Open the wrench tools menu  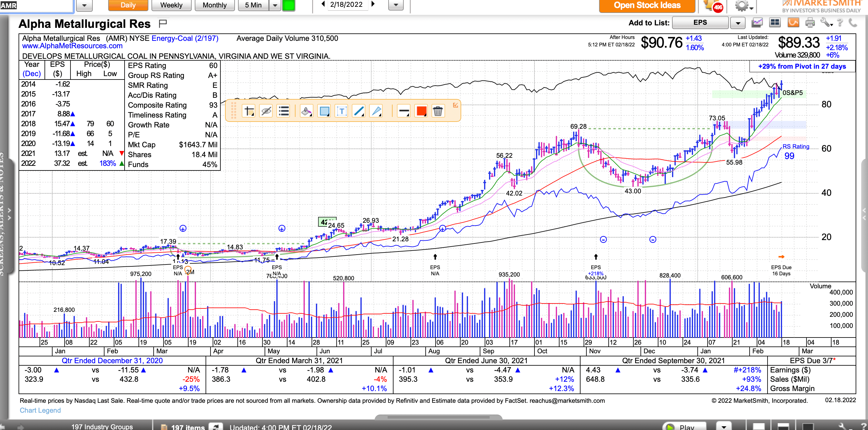click(x=826, y=23)
